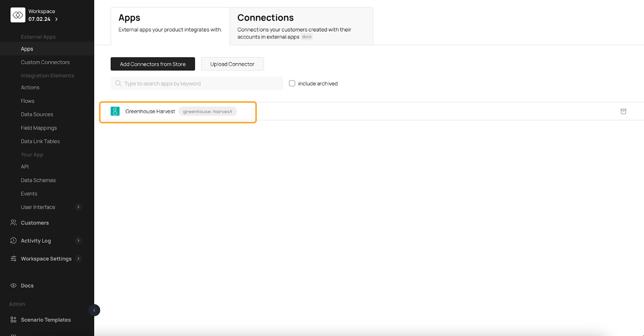
Task: Expand the Activity Log chevron
Action: click(x=78, y=241)
